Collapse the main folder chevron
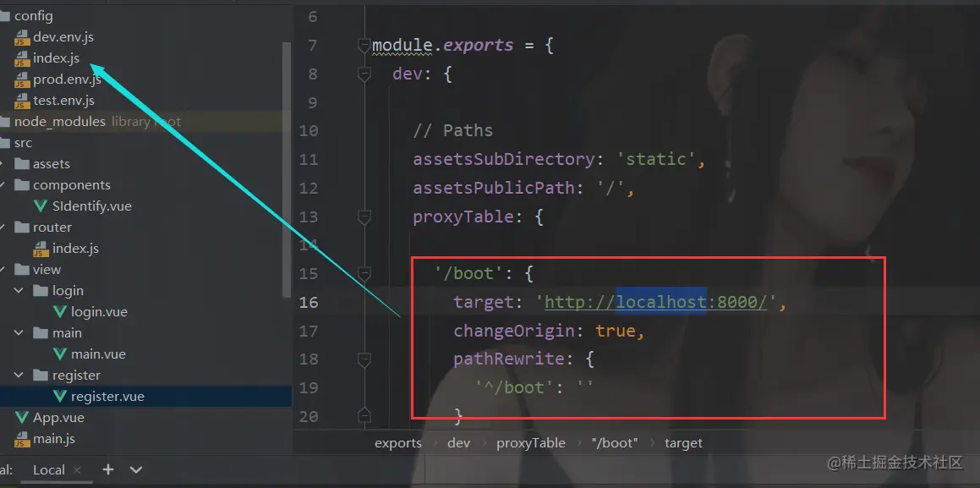 click(19, 333)
